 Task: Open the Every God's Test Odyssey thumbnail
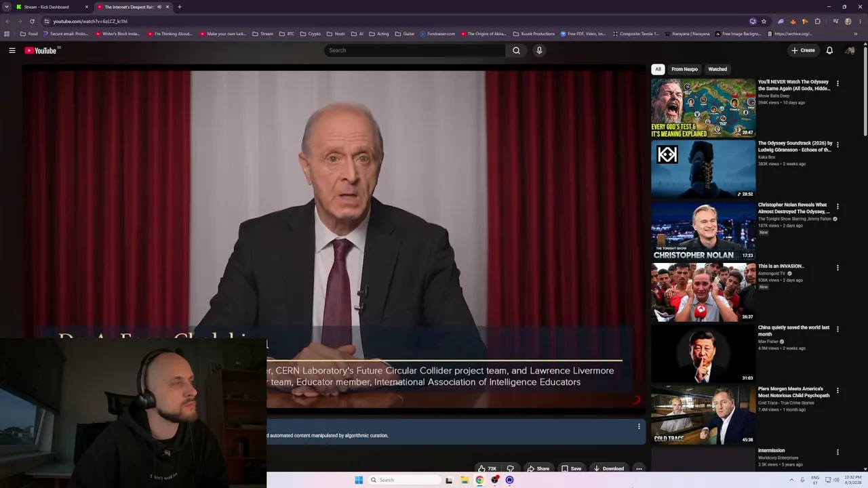pos(703,108)
